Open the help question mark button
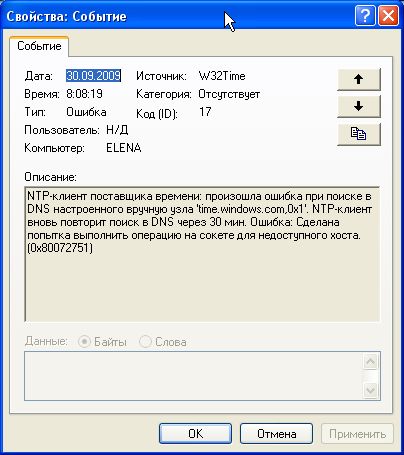This screenshot has width=404, height=455. point(365,16)
